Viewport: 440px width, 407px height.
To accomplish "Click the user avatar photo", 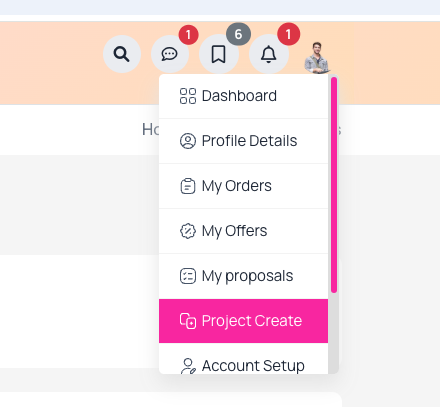I will (317, 57).
